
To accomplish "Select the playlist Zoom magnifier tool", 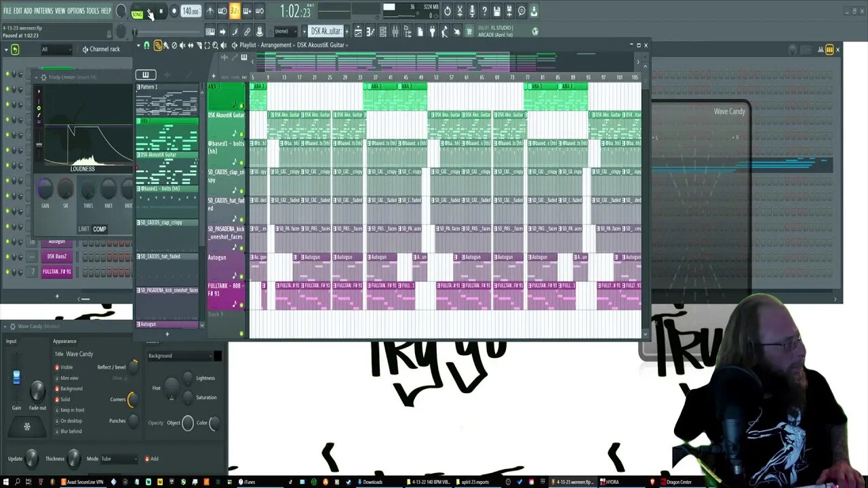I will 216,45.
